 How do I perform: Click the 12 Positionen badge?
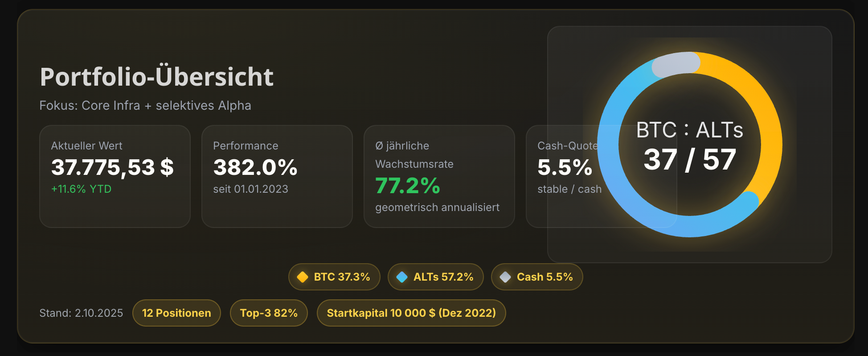[176, 313]
